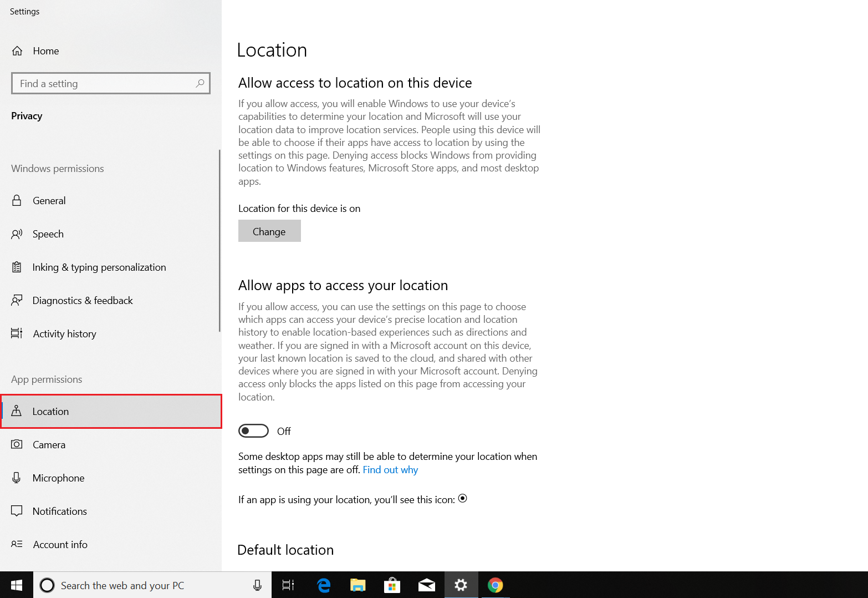The height and width of the screenshot is (598, 868).
Task: Open the Notifications permission icon
Action: click(x=17, y=511)
